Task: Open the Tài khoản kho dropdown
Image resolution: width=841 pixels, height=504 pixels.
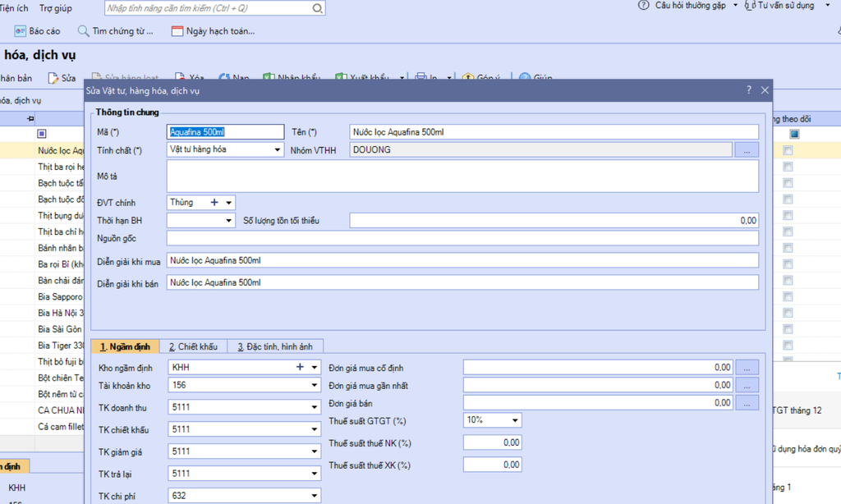Action: coord(315,385)
